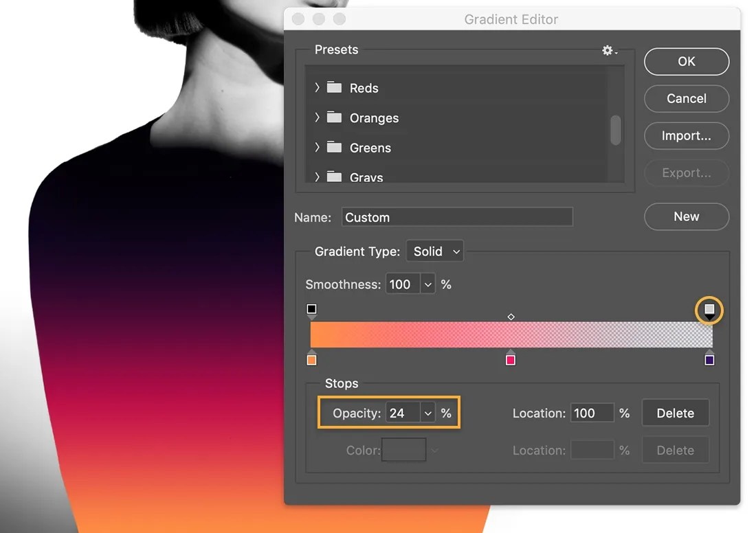Select the pink color stop
This screenshot has width=756, height=533.
[511, 359]
